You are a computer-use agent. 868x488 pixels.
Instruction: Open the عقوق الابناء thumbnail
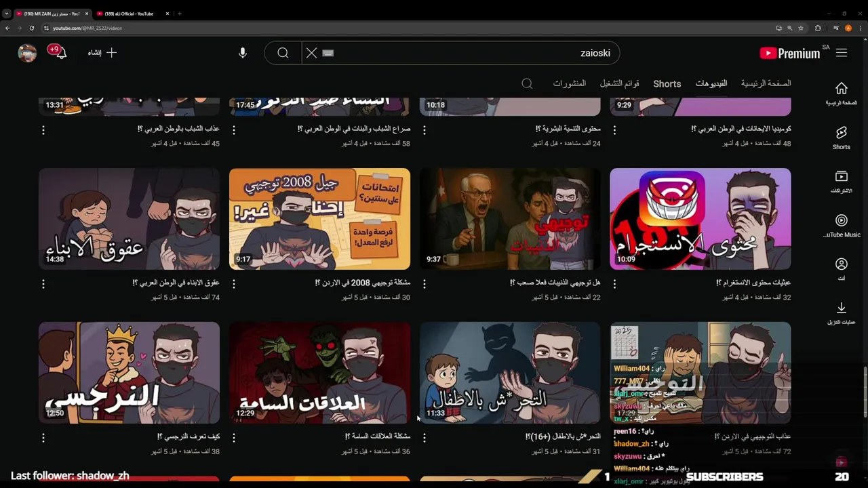[x=129, y=219]
